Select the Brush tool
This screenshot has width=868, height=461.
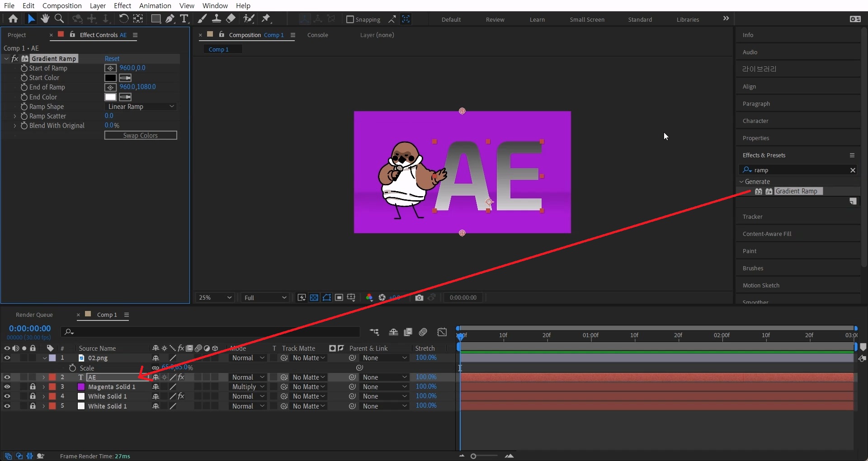(202, 19)
